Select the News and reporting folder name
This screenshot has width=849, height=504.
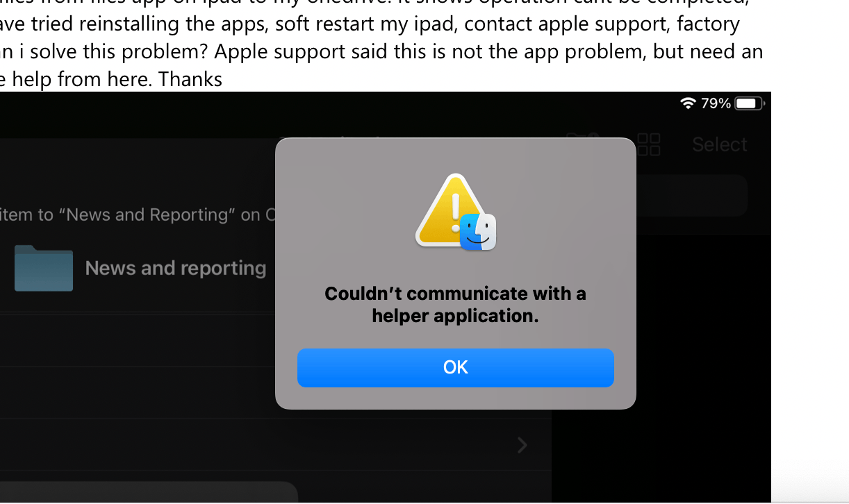pyautogui.click(x=176, y=268)
